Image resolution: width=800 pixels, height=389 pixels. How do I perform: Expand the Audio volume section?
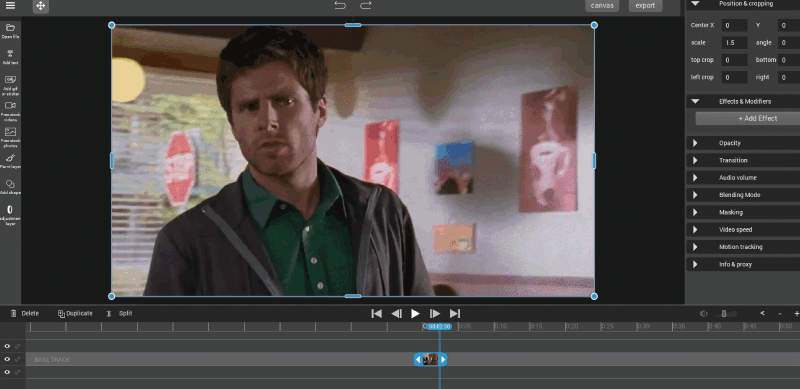click(695, 178)
